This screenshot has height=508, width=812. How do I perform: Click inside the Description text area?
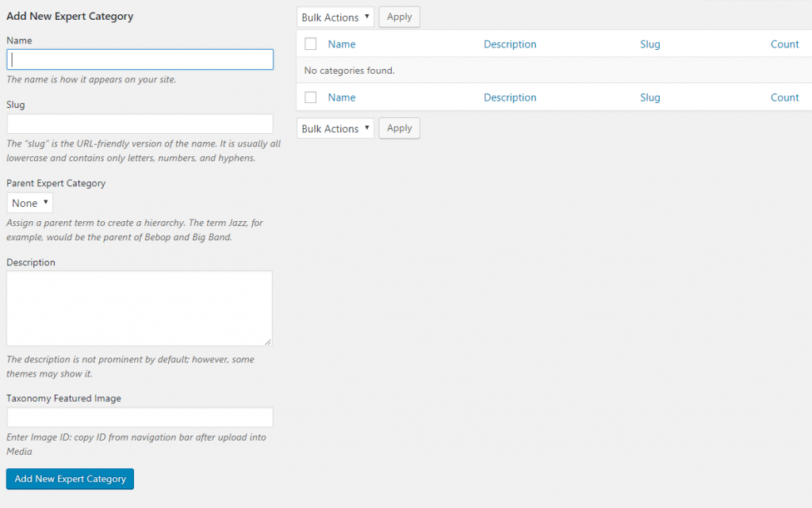point(140,308)
